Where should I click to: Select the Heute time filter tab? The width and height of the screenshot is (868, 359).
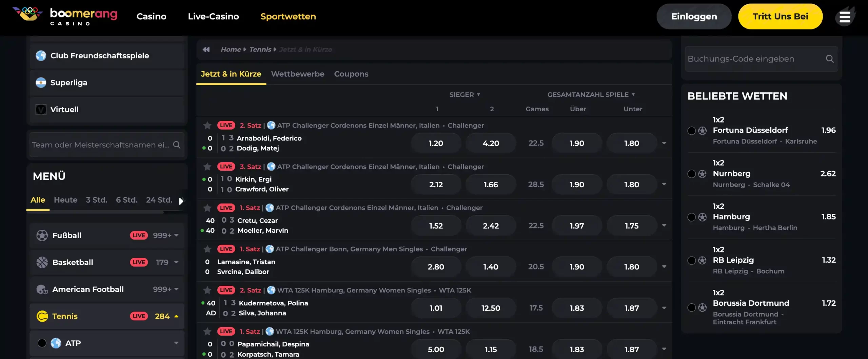tap(66, 200)
